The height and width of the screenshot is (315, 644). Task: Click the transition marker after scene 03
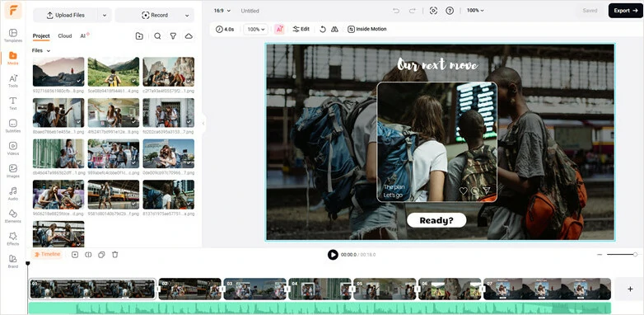[x=287, y=289]
